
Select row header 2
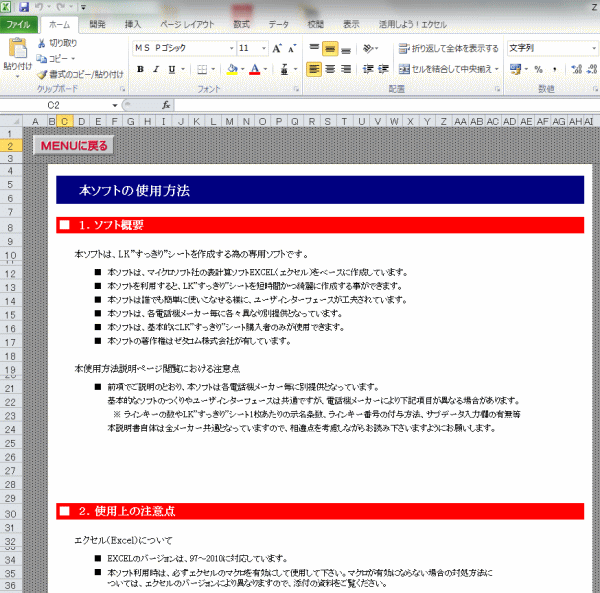pyautogui.click(x=11, y=146)
